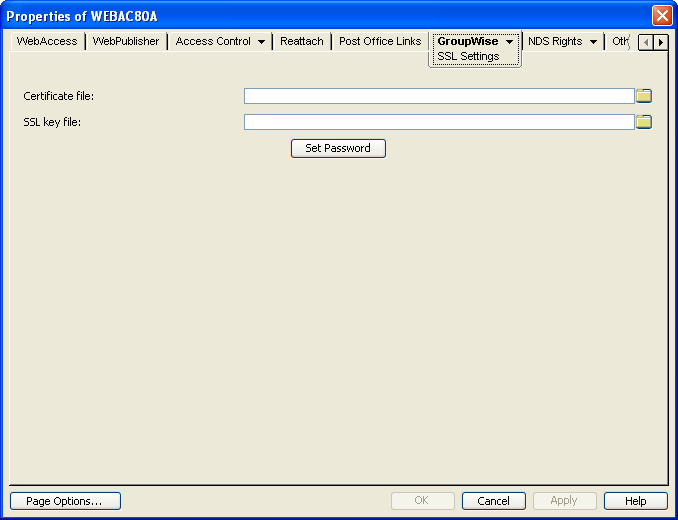This screenshot has width=678, height=520.
Task: Browse for certificate file using folder icon
Action: click(x=644, y=96)
